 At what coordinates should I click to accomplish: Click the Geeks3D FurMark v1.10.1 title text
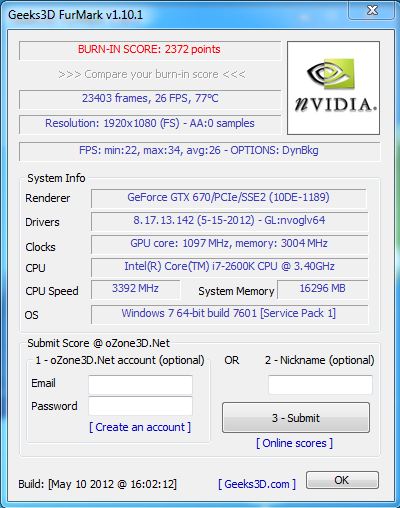(x=75, y=15)
